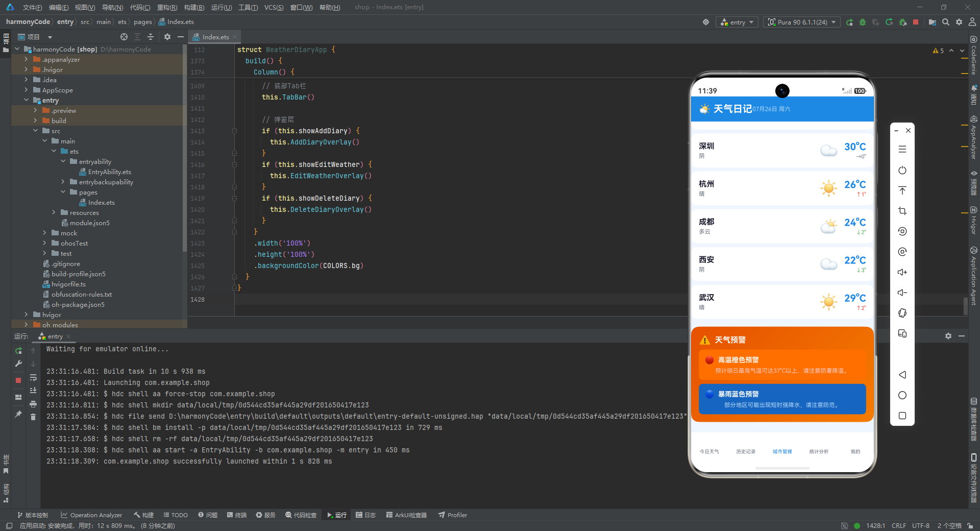Open IDE settings gear in the top toolbar
Image resolution: width=980 pixels, height=531 pixels.
click(x=959, y=22)
